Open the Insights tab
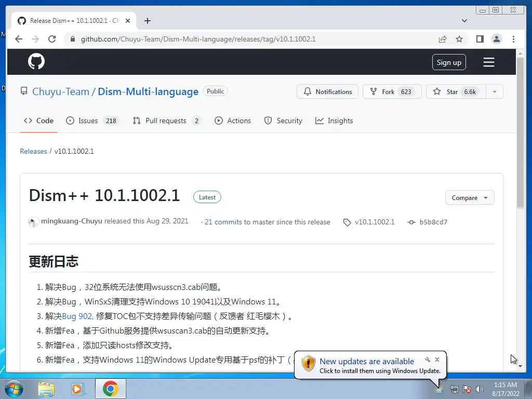Screen dimensions: 532x399 coord(334,121)
